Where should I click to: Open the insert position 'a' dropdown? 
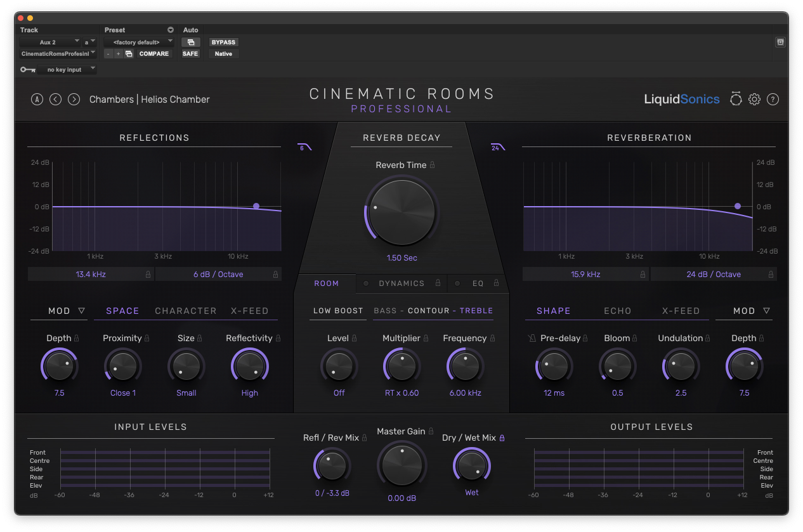coord(90,42)
